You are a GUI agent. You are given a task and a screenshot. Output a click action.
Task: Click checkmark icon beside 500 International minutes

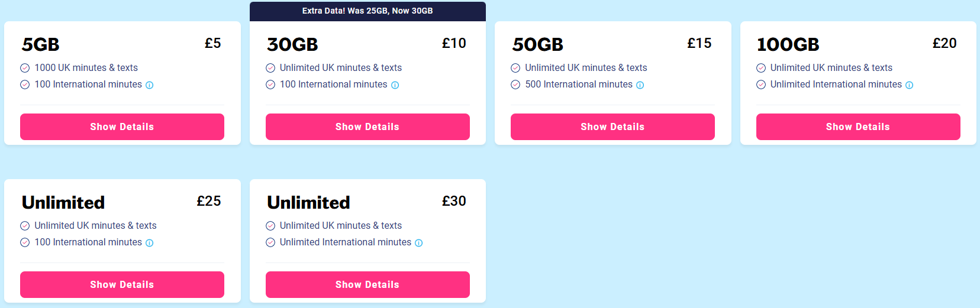point(515,85)
